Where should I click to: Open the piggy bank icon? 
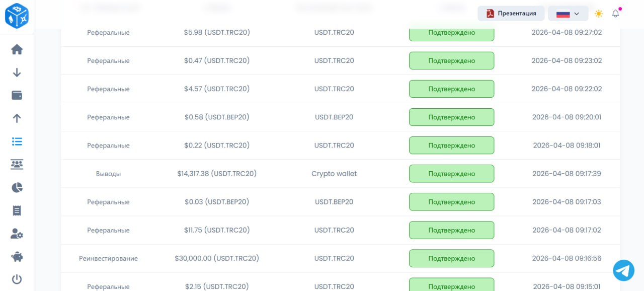17,256
